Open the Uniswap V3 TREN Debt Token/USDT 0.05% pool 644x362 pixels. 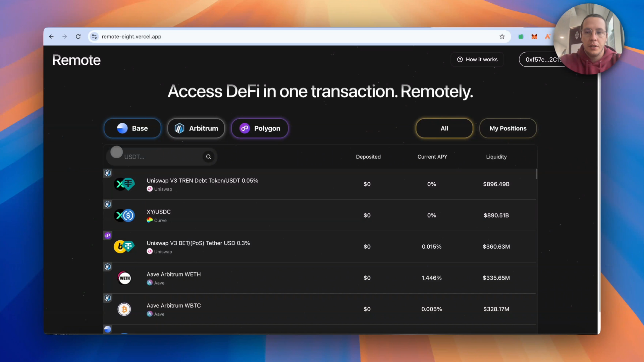point(320,184)
